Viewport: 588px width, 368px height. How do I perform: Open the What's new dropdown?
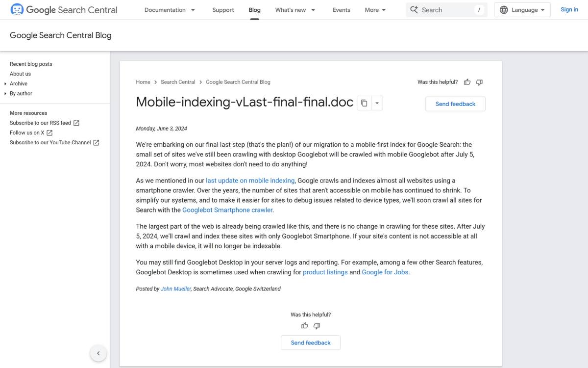tap(295, 10)
